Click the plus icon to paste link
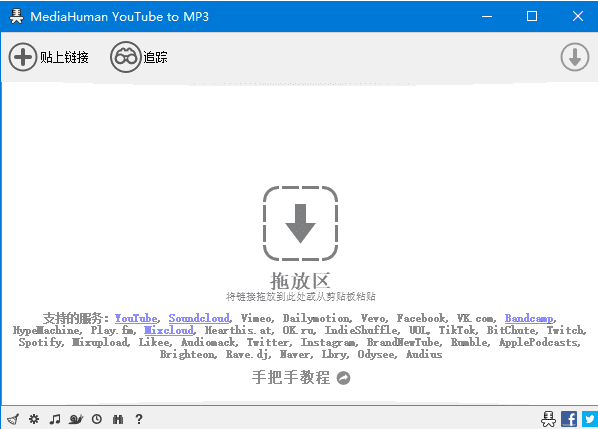This screenshot has width=598, height=429. pyautogui.click(x=23, y=57)
